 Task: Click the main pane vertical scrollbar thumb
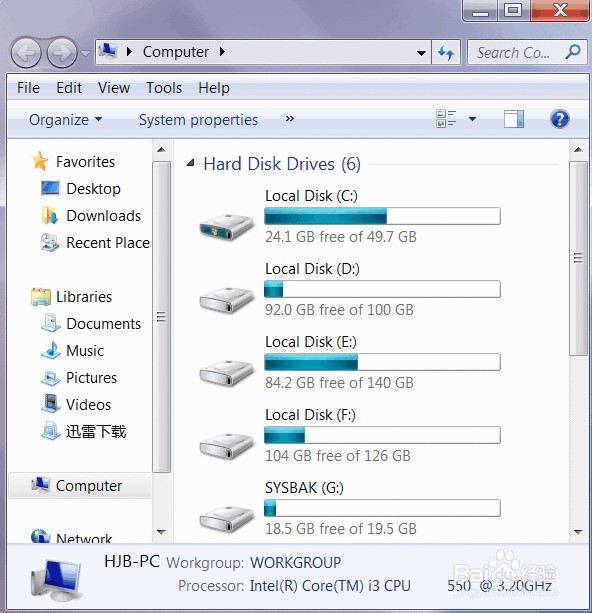coord(578,258)
